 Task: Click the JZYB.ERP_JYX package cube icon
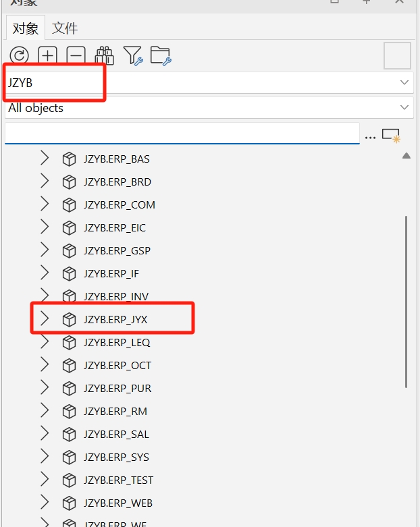click(69, 320)
